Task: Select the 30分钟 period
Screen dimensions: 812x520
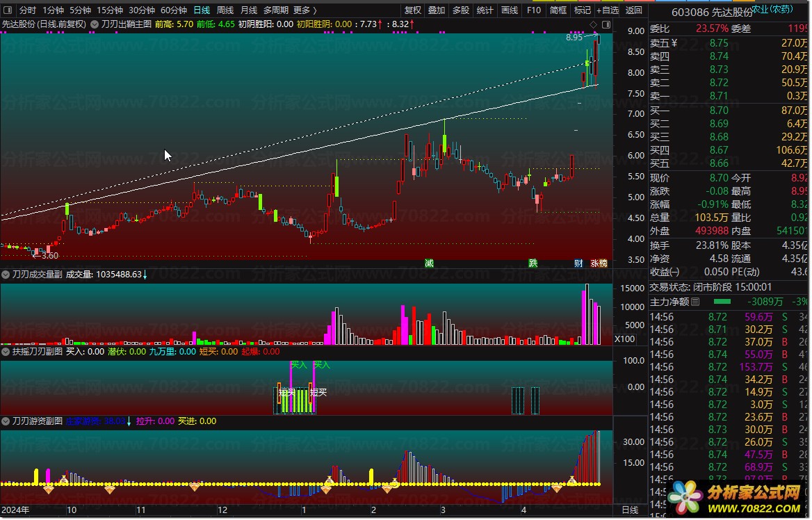Action: tap(141, 10)
